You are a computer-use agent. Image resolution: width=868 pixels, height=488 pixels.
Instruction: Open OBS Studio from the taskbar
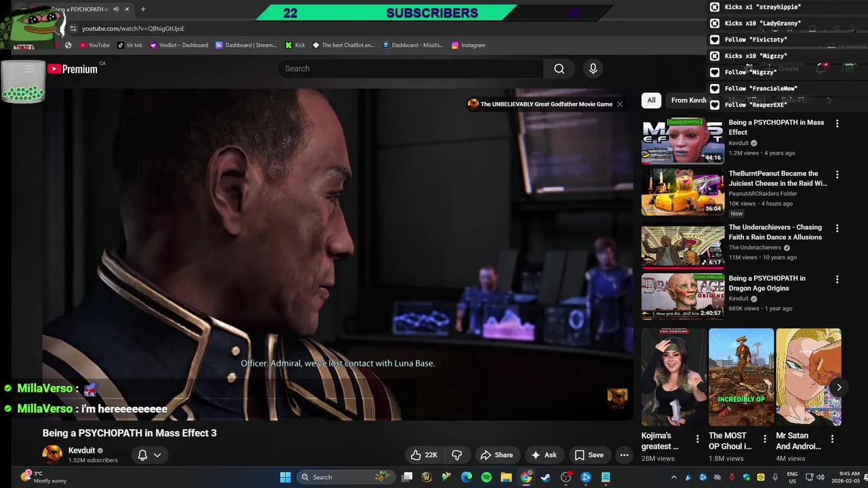point(566,477)
